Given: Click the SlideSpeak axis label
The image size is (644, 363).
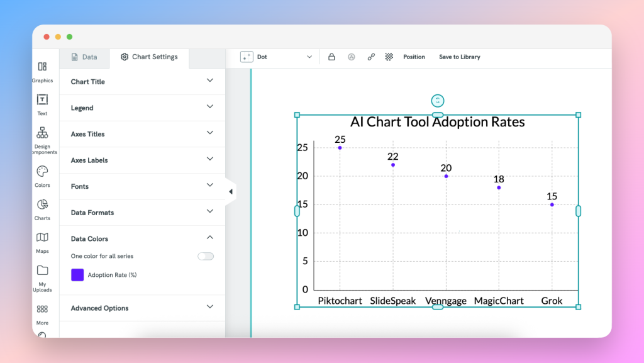Looking at the screenshot, I should 392,301.
